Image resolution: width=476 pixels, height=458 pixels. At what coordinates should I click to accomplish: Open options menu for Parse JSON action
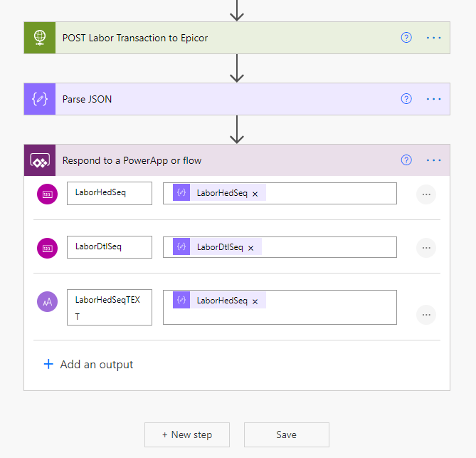click(434, 99)
